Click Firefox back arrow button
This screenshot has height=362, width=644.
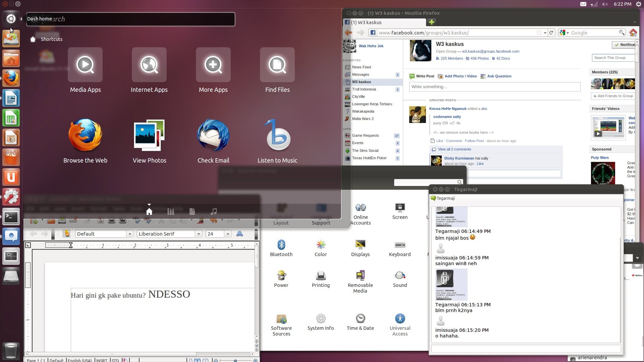coord(348,33)
